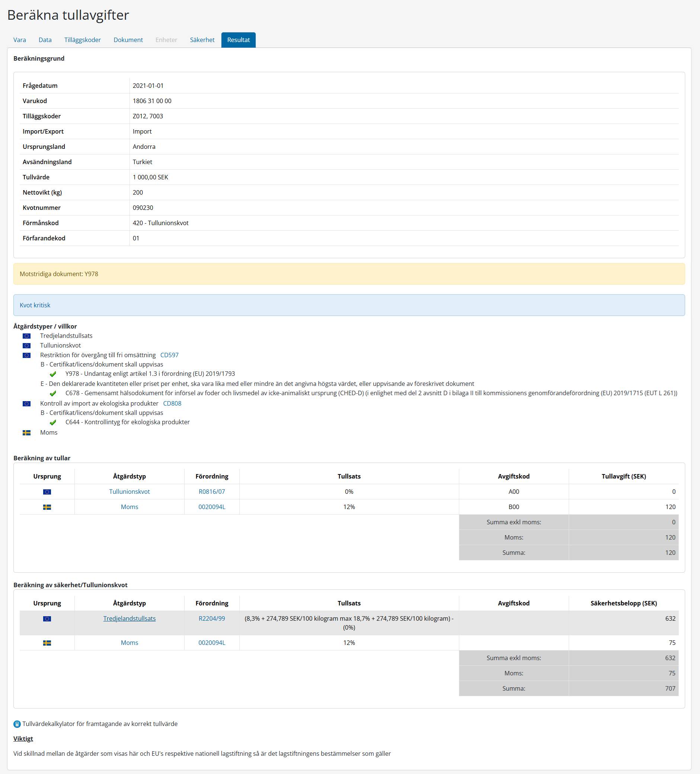
Task: Click green checkmark next to C644 Kontrollintyg
Action: click(53, 422)
